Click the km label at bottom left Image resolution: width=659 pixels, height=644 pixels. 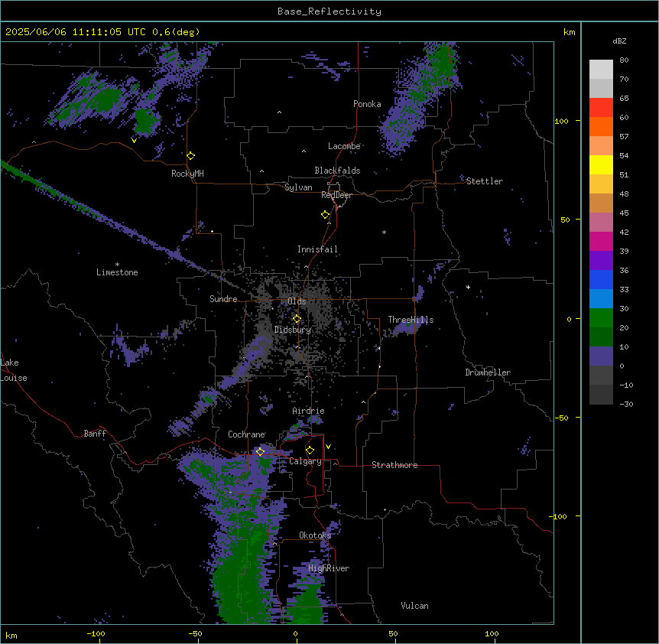point(11,635)
